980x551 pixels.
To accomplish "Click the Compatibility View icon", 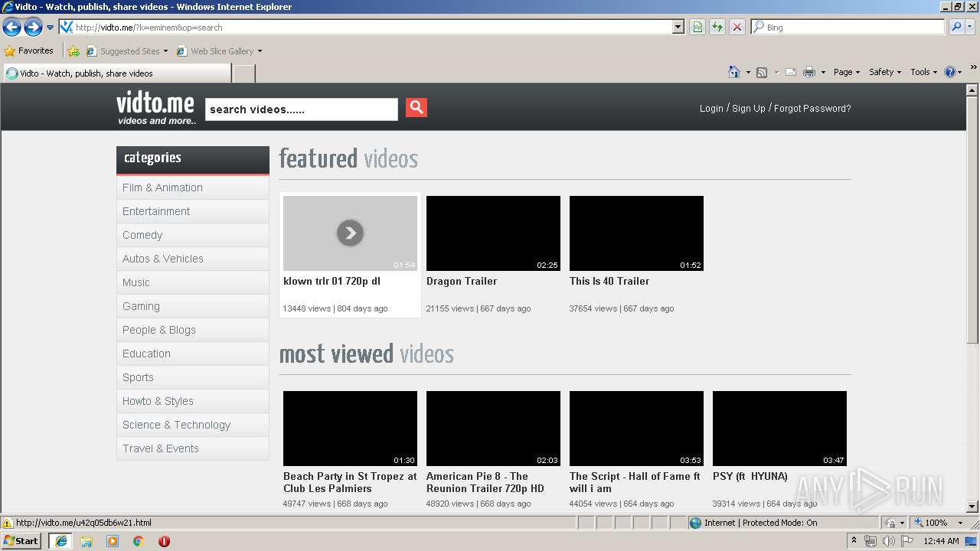I will point(697,28).
